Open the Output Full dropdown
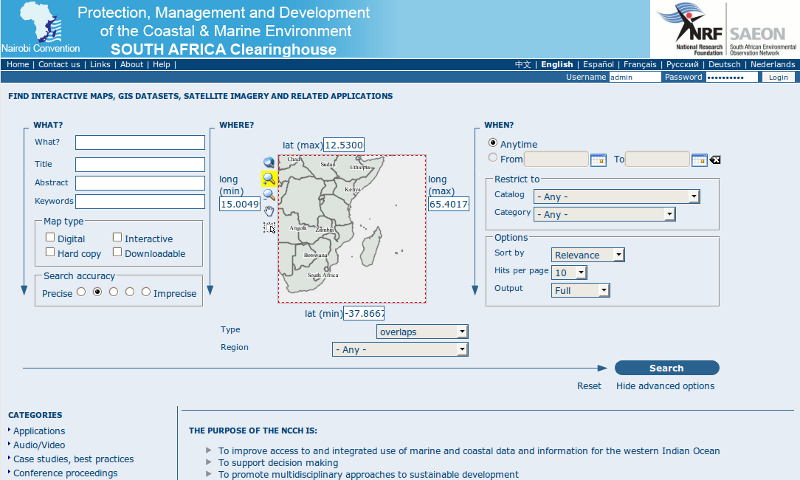 [581, 290]
